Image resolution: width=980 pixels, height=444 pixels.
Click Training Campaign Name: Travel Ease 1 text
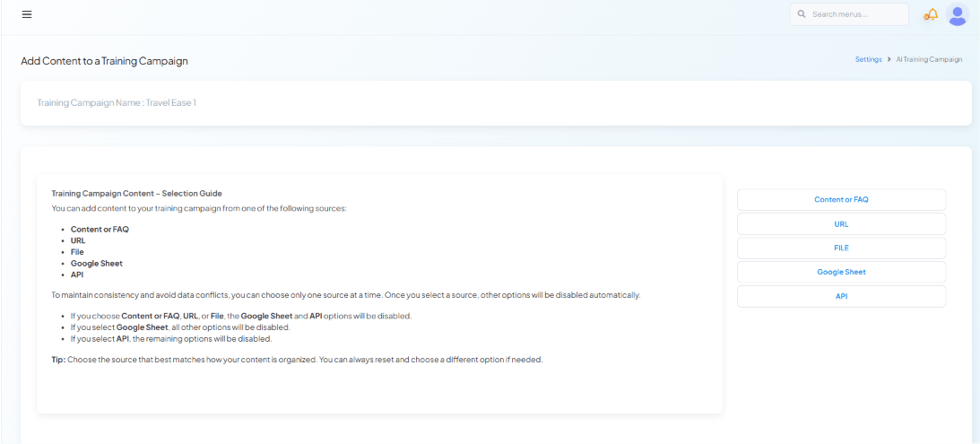coord(117,102)
